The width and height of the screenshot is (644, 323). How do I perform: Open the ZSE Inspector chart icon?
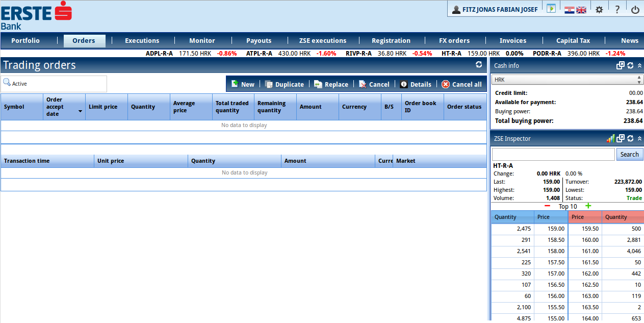(x=610, y=138)
